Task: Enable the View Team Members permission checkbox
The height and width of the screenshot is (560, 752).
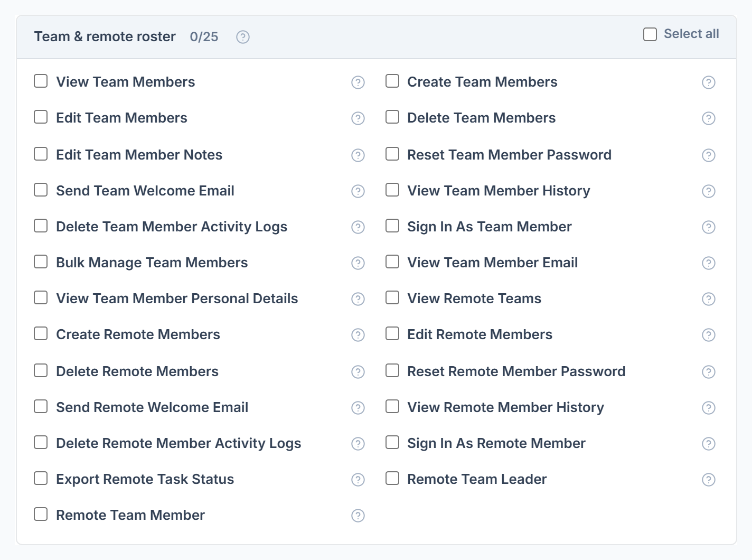Action: [x=41, y=81]
